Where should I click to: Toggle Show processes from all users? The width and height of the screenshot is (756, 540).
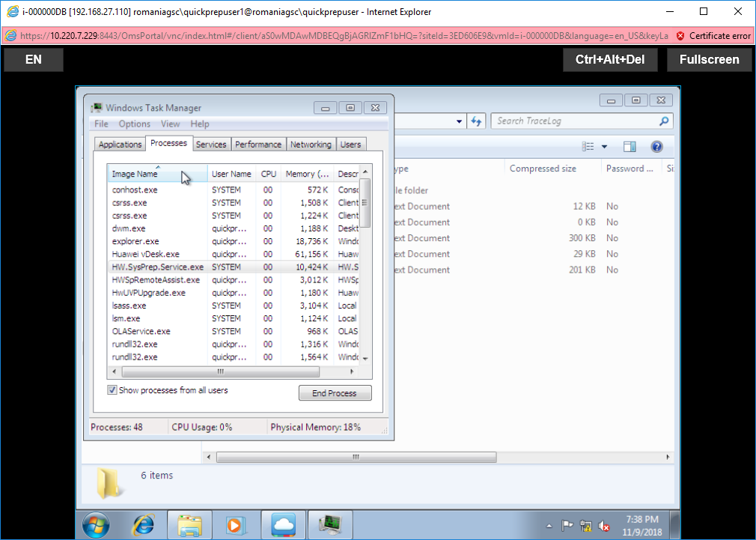pyautogui.click(x=112, y=390)
